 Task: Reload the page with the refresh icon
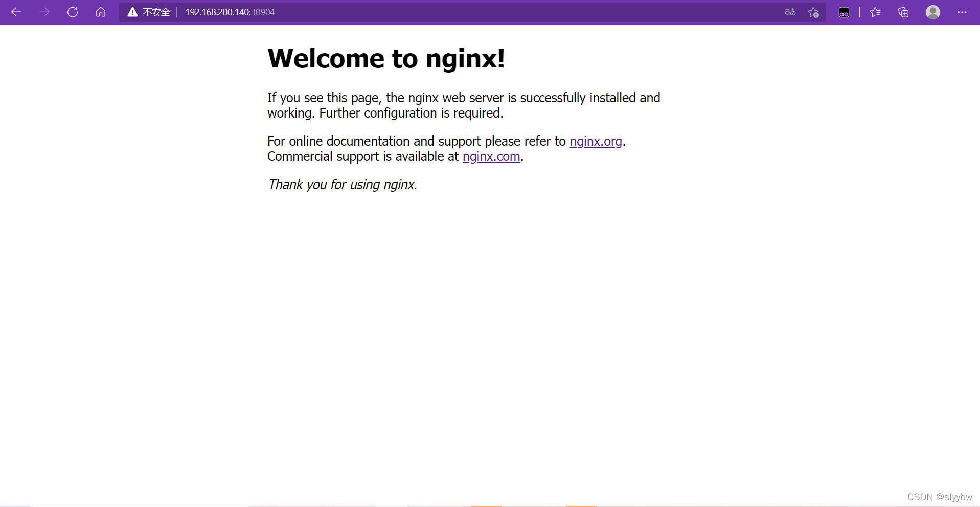[73, 12]
